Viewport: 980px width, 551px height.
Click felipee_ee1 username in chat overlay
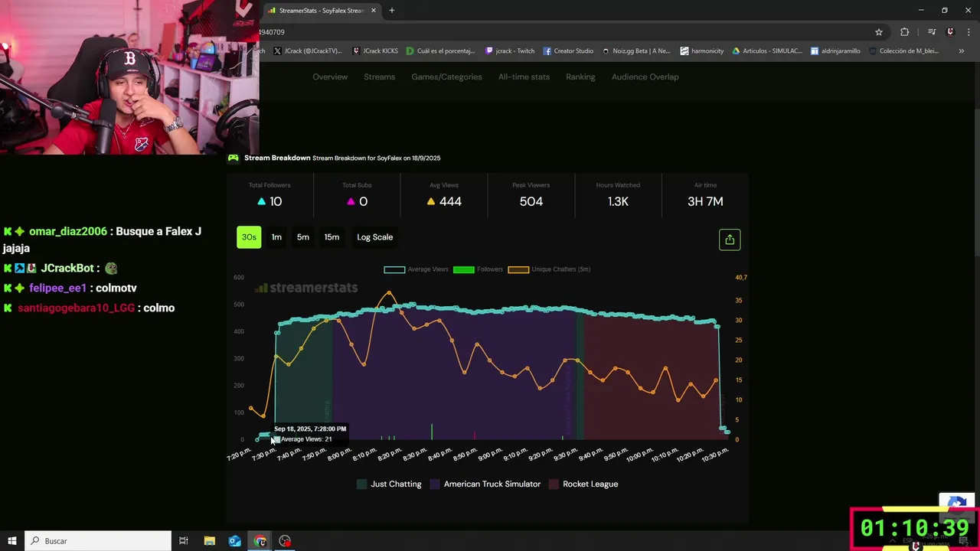(x=57, y=289)
